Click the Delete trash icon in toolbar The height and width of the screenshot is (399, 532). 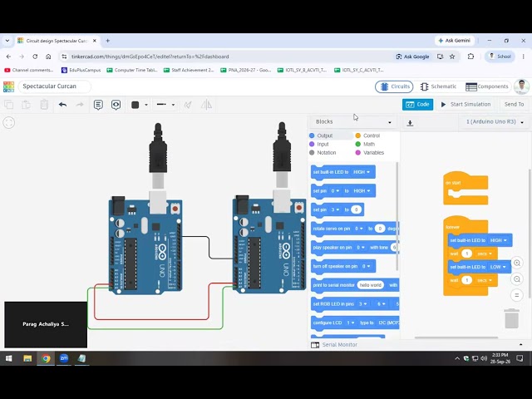pyautogui.click(x=44, y=105)
